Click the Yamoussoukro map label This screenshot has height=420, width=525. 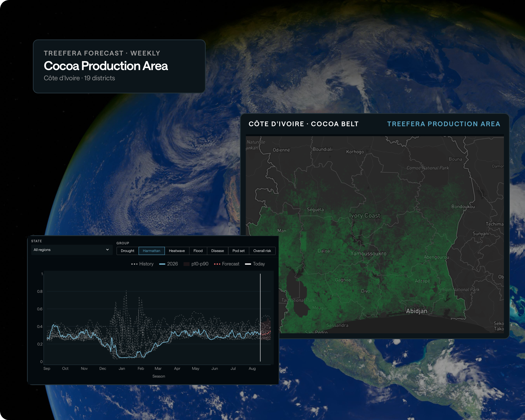(x=368, y=253)
